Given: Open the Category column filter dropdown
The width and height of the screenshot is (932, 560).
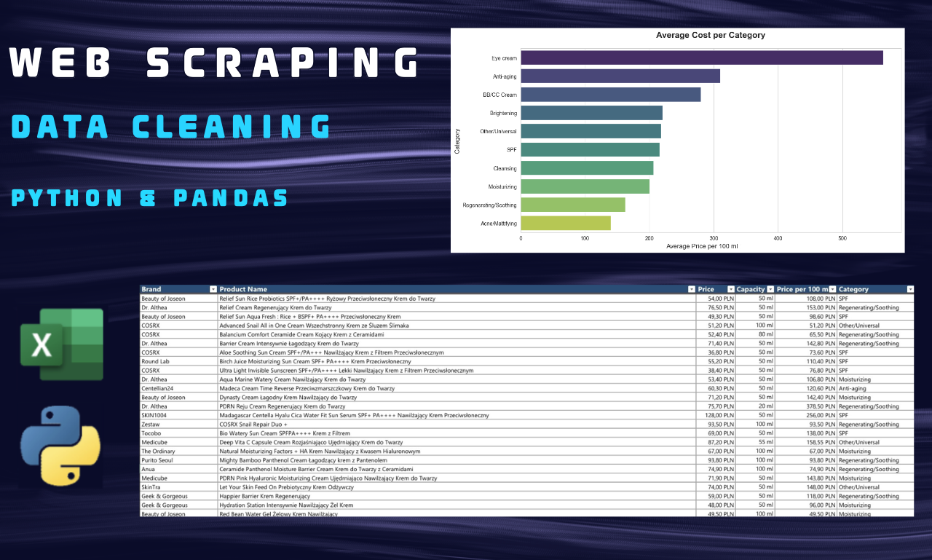Looking at the screenshot, I should pos(910,289).
